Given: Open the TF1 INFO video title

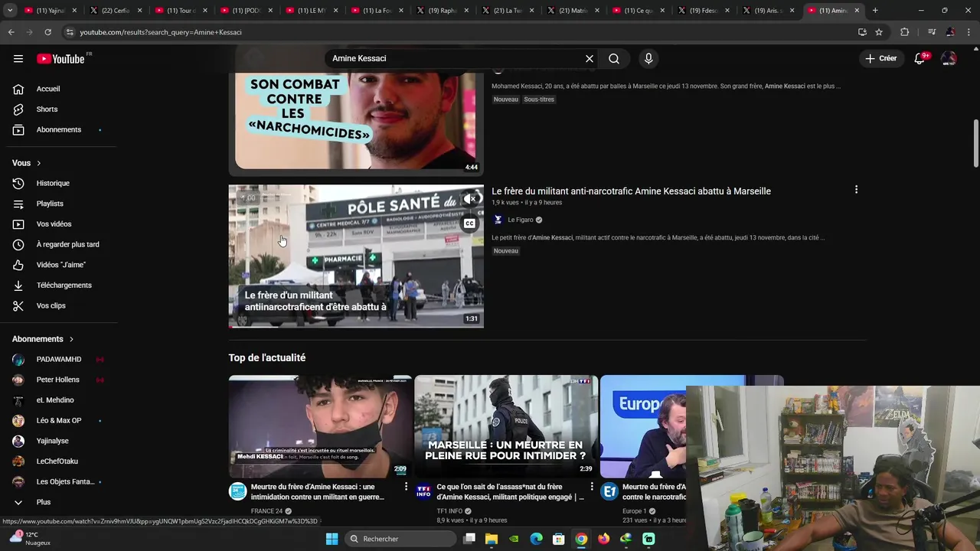Looking at the screenshot, I should click(x=510, y=492).
